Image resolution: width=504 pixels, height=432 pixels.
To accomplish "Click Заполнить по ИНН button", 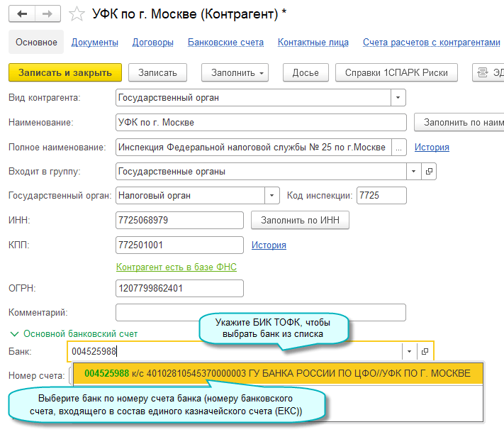I will (300, 221).
